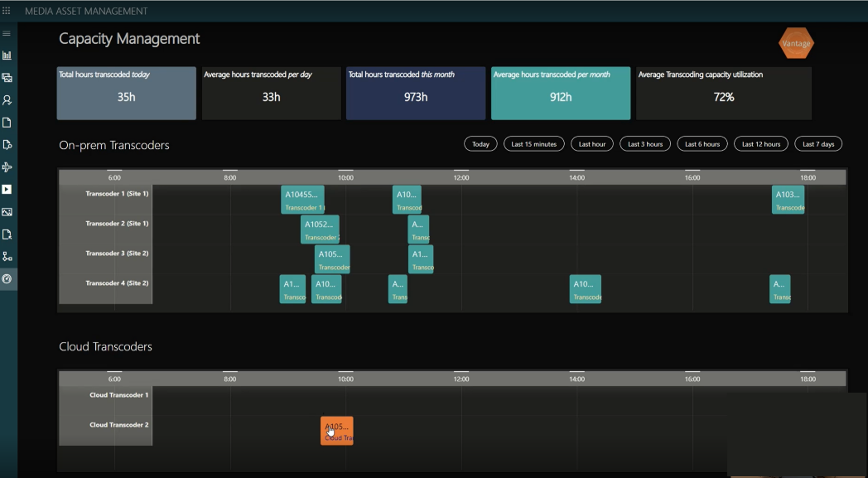Switch to Last 12 hours view
Screen dimensions: 868x478
(x=761, y=144)
